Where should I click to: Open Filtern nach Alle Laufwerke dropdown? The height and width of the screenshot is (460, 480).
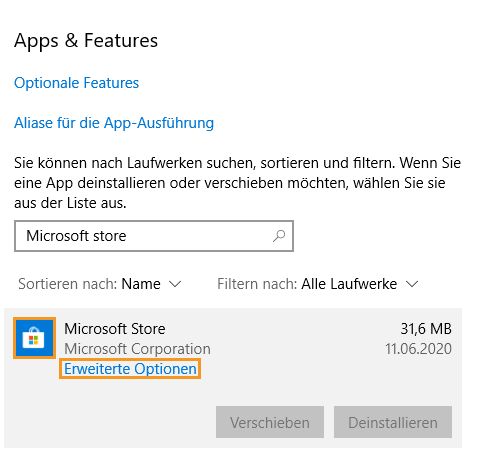318,284
